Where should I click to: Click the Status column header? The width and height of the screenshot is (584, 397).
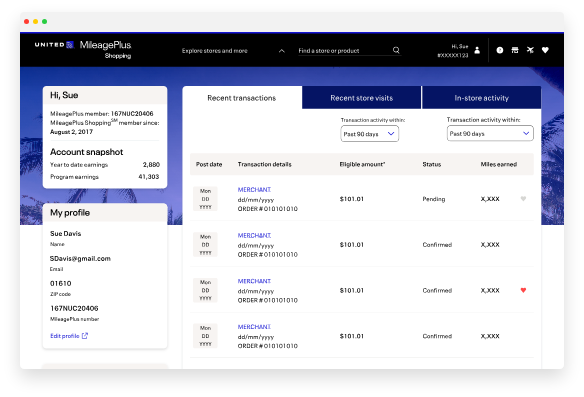[x=432, y=164]
